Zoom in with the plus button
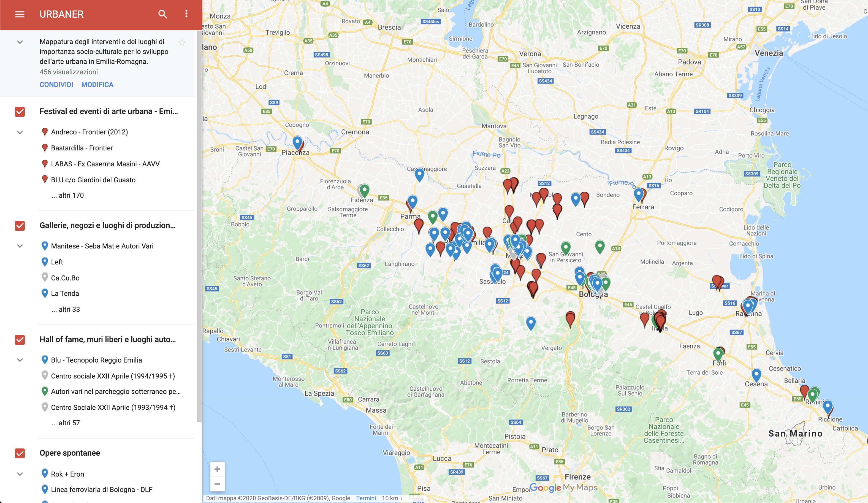Screen dimensions: 868x503 (217, 469)
